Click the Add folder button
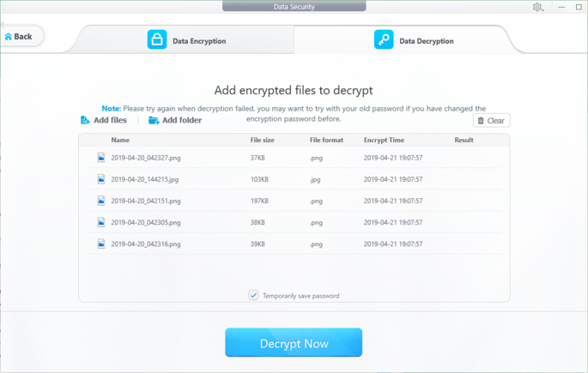Image resolution: width=588 pixels, height=373 pixels. (x=175, y=120)
